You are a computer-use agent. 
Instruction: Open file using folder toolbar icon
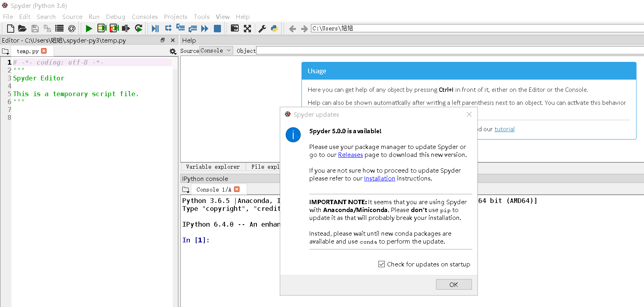(22, 28)
